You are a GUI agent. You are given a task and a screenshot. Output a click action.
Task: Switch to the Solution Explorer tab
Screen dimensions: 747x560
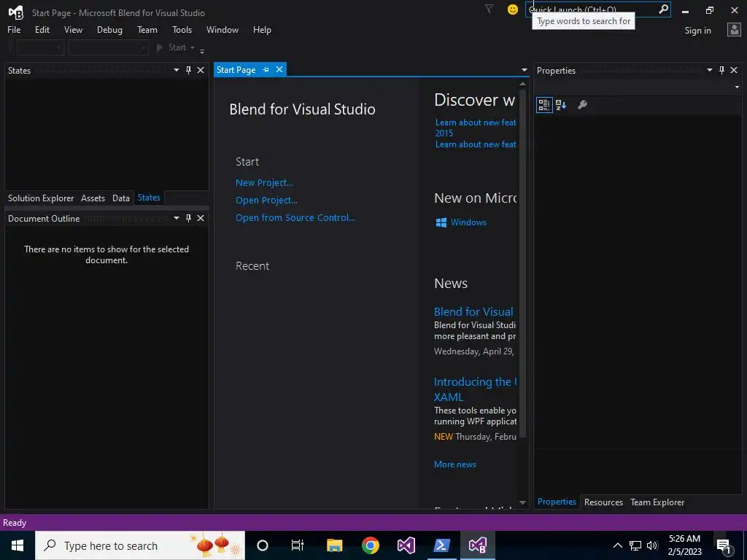pos(41,198)
